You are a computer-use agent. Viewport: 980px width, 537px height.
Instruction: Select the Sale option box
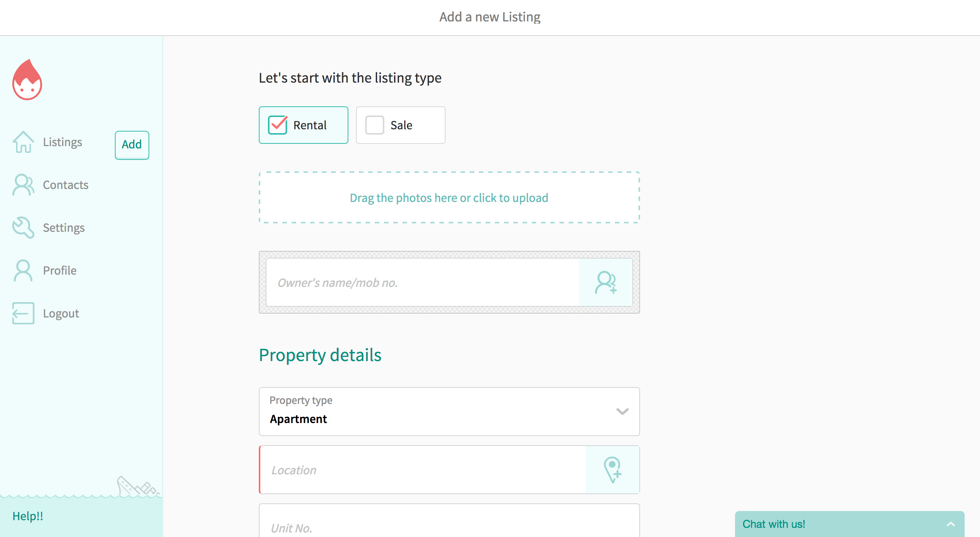point(401,125)
